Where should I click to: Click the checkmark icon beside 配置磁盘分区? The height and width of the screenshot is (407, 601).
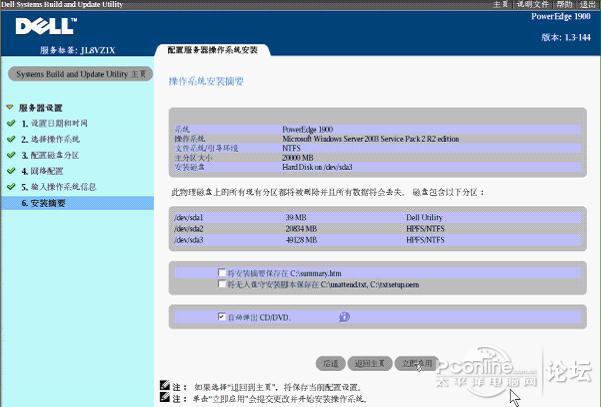click(x=10, y=155)
